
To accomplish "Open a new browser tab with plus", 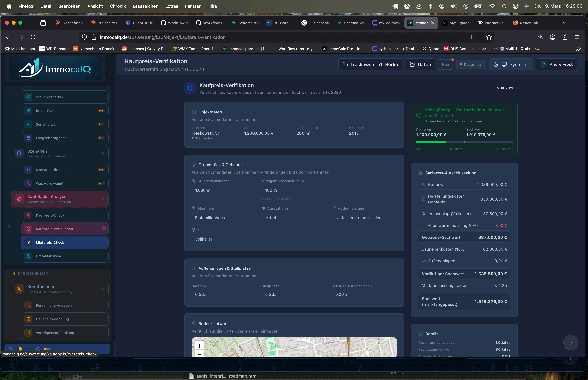I will pyautogui.click(x=551, y=23).
